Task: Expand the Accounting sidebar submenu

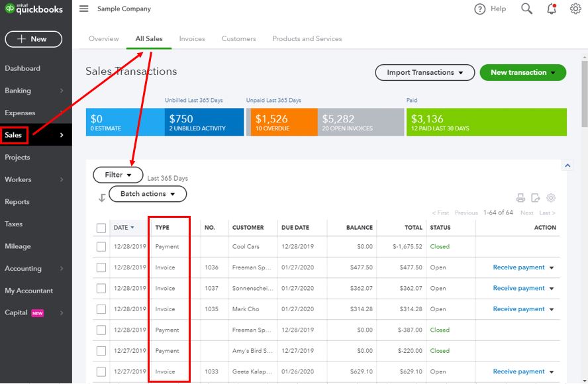Action: (x=62, y=269)
